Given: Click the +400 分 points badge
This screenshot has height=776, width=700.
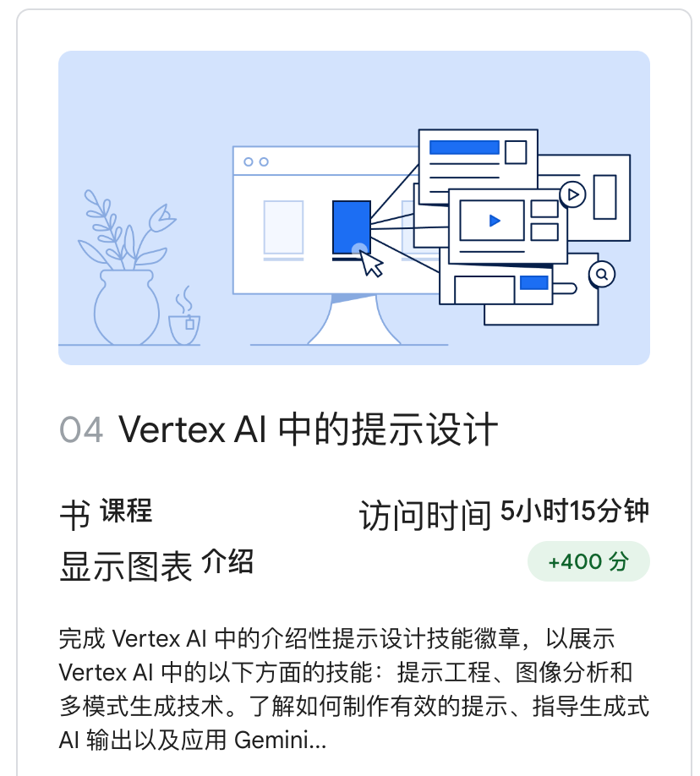Looking at the screenshot, I should tap(588, 561).
